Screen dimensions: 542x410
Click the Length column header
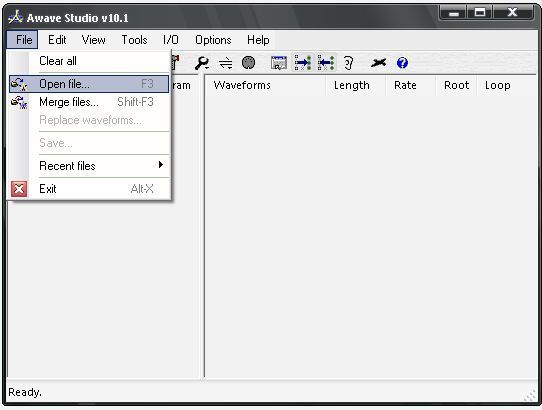356,85
